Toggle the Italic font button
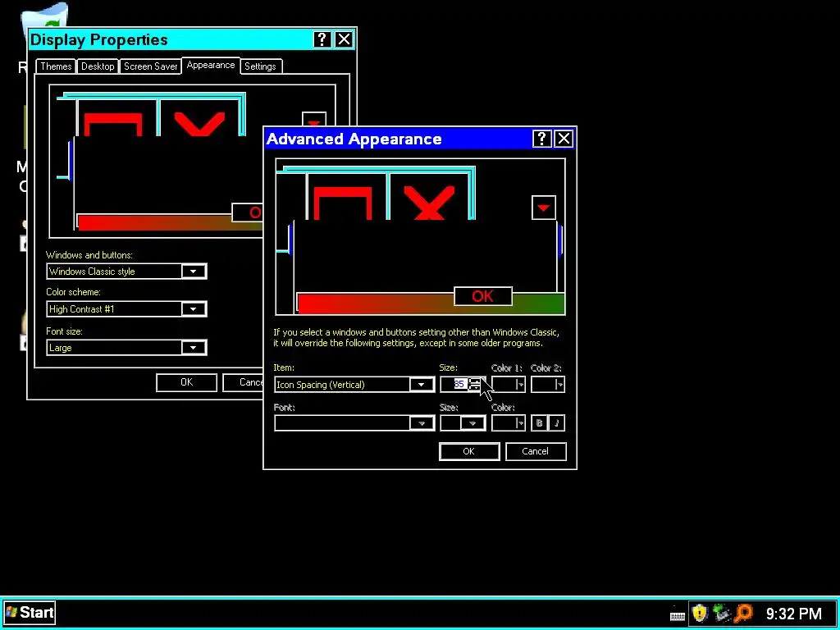This screenshot has height=630, width=840. (557, 423)
